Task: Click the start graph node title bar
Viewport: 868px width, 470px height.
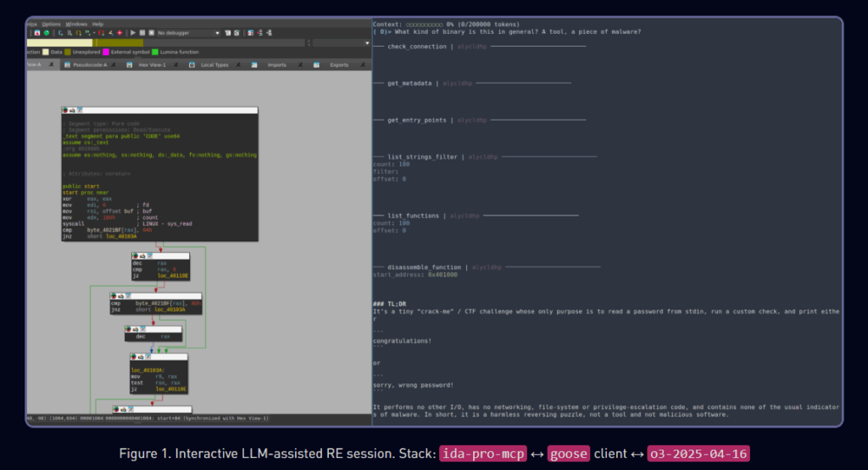Action: (160, 110)
